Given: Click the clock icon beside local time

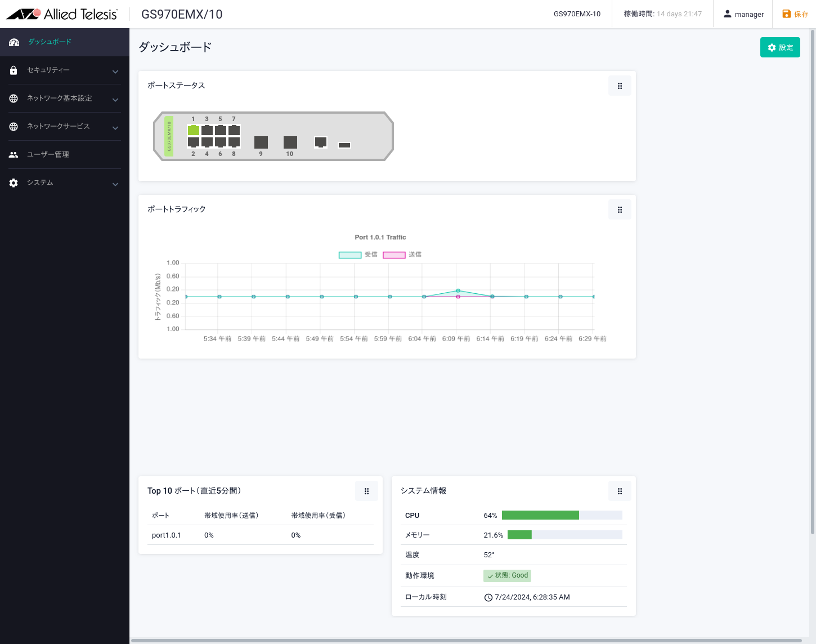Looking at the screenshot, I should 488,597.
